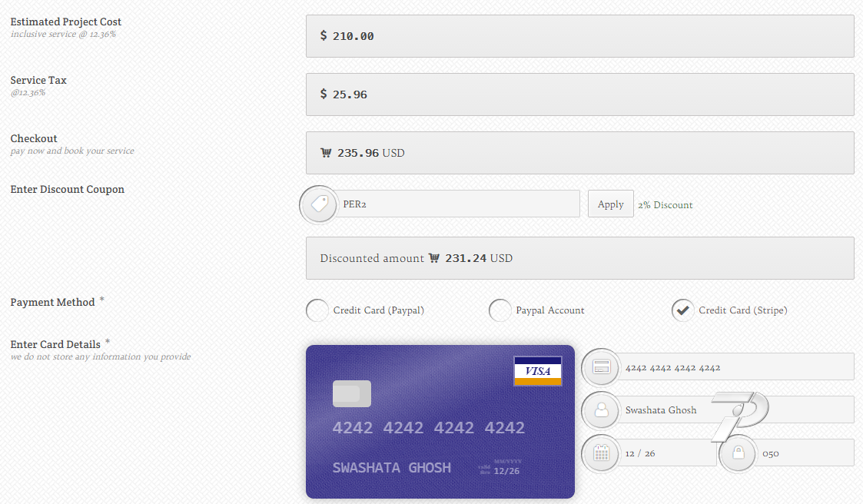Click the cart icon beside Discounted amount
The height and width of the screenshot is (504, 863).
point(433,257)
